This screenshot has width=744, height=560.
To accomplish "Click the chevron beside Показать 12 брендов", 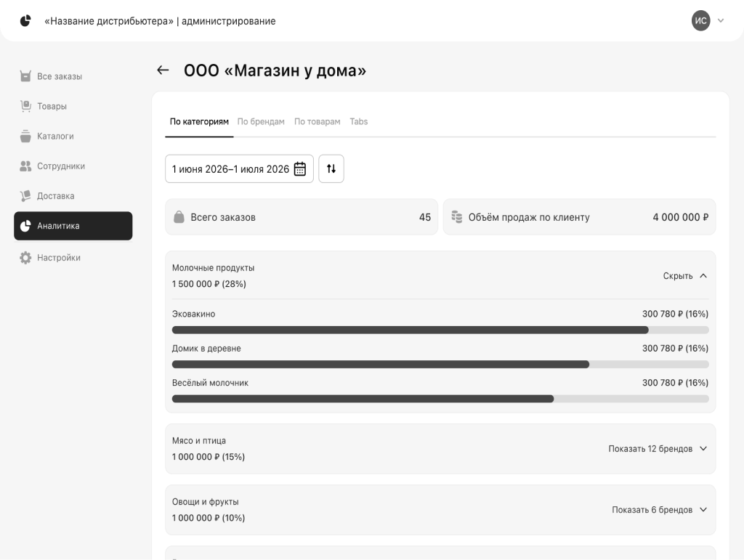I will tap(703, 449).
